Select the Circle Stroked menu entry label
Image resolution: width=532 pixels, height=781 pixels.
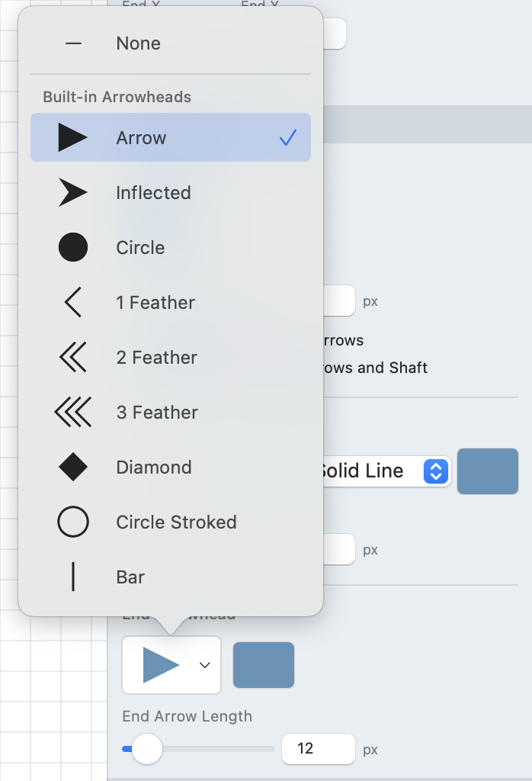(176, 522)
